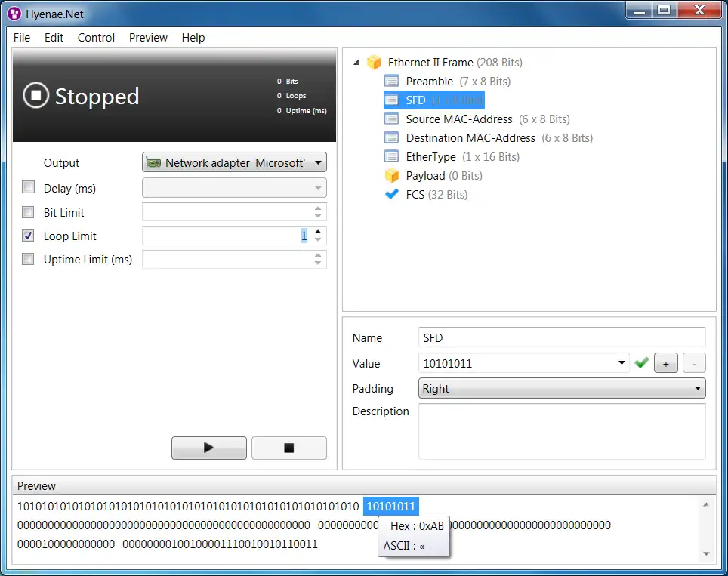
Task: Click the Destination MAC-Address field icon
Action: tap(391, 138)
